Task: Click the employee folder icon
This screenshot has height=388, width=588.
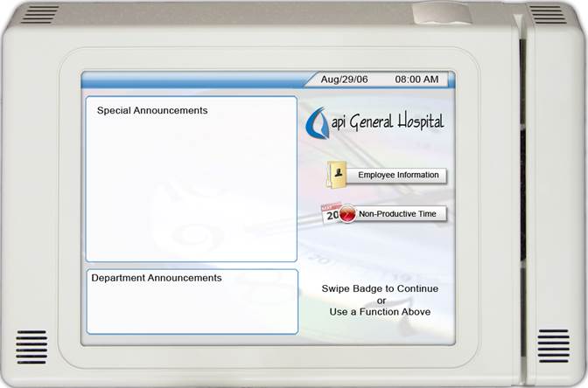Action: coord(336,174)
